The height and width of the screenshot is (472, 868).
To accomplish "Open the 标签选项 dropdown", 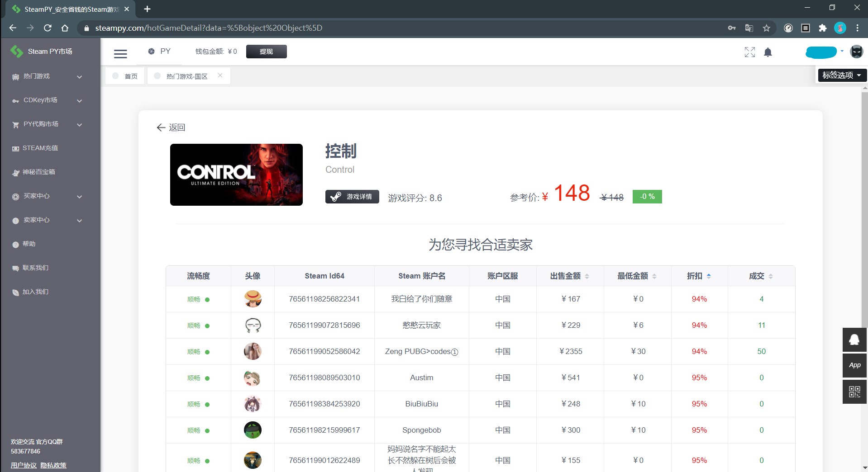I will [x=840, y=75].
